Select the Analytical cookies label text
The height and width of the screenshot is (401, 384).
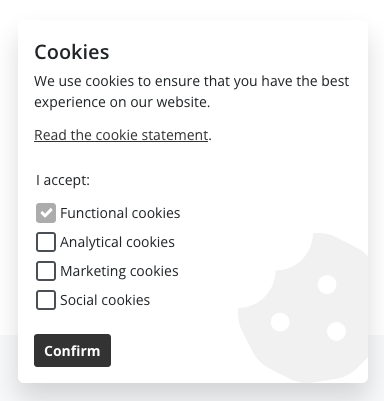point(117,242)
